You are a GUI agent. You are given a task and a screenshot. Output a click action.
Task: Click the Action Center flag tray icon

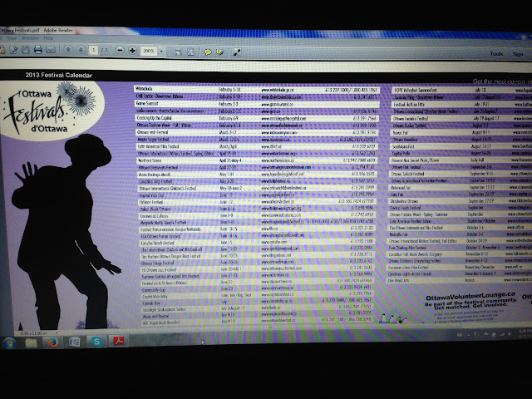(485, 335)
